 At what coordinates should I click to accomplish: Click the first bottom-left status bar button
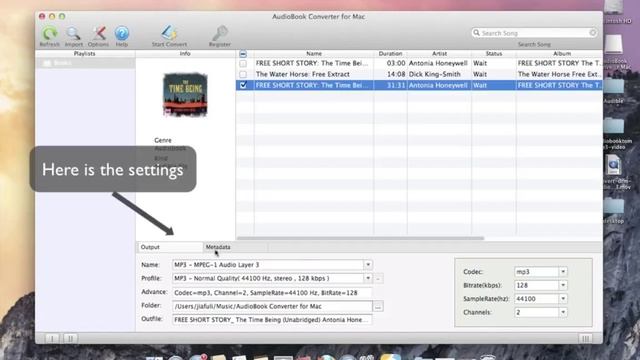[x=52, y=338]
